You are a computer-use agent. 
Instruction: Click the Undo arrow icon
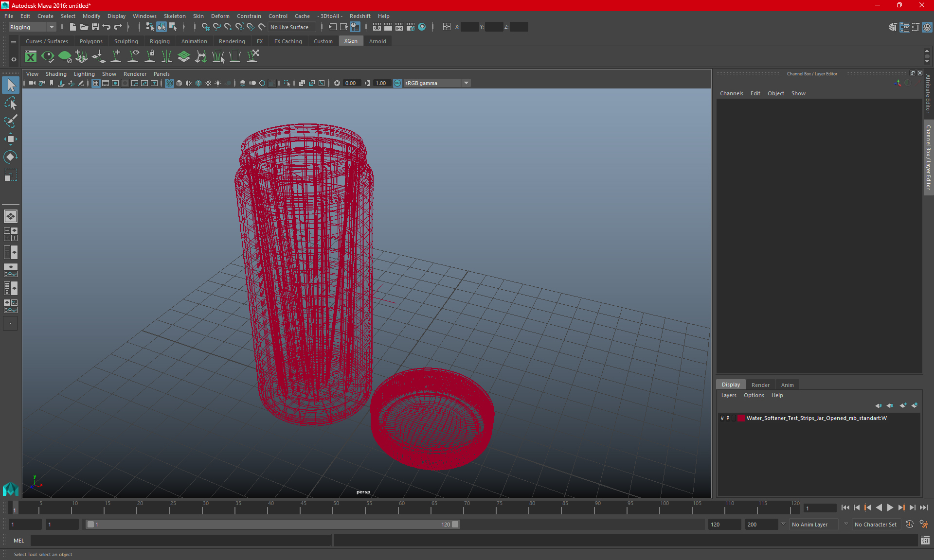point(107,27)
